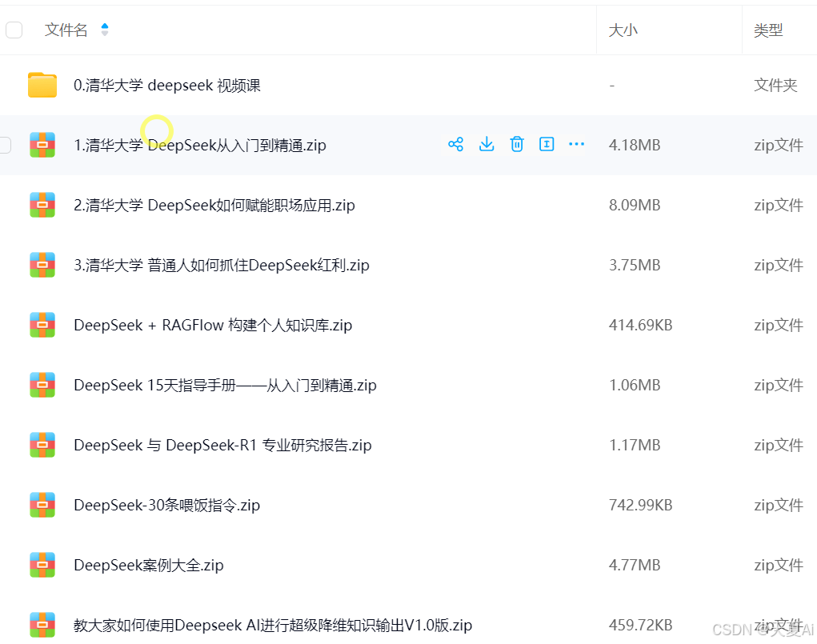Click the zip icon of DeepSeek 15天指导手册.zip
Viewport: 817px width, 644px height.
coord(42,385)
